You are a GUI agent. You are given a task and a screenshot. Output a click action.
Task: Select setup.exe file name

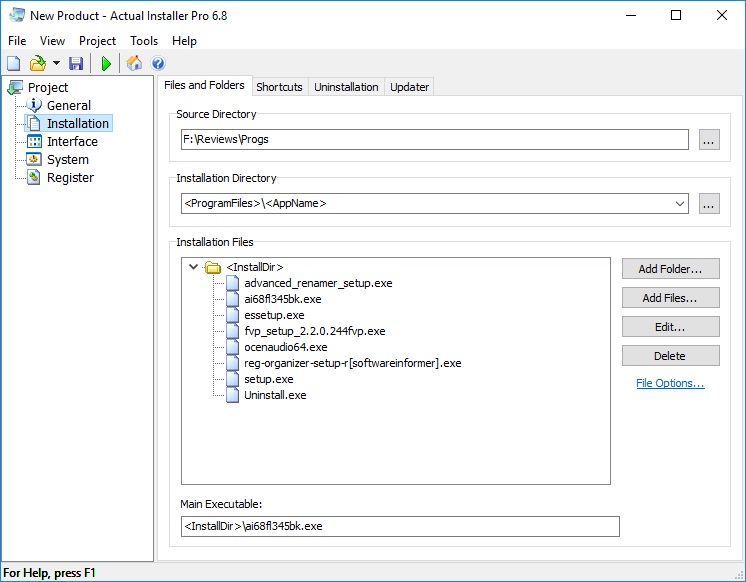(268, 379)
